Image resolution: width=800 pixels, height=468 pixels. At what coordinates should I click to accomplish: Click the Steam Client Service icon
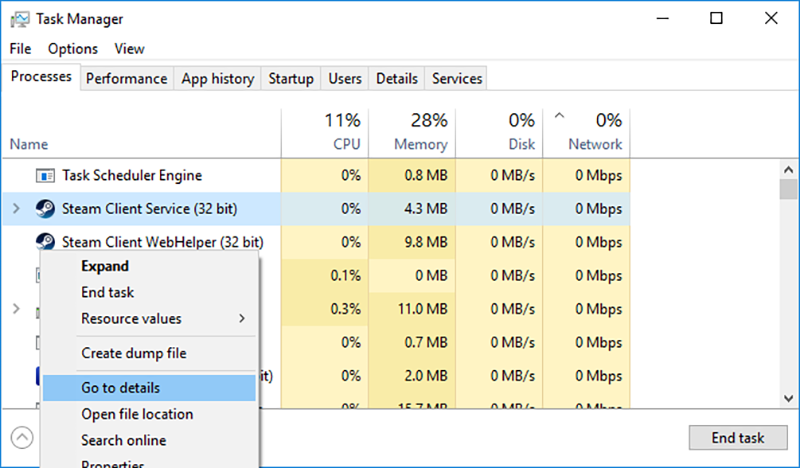click(45, 209)
